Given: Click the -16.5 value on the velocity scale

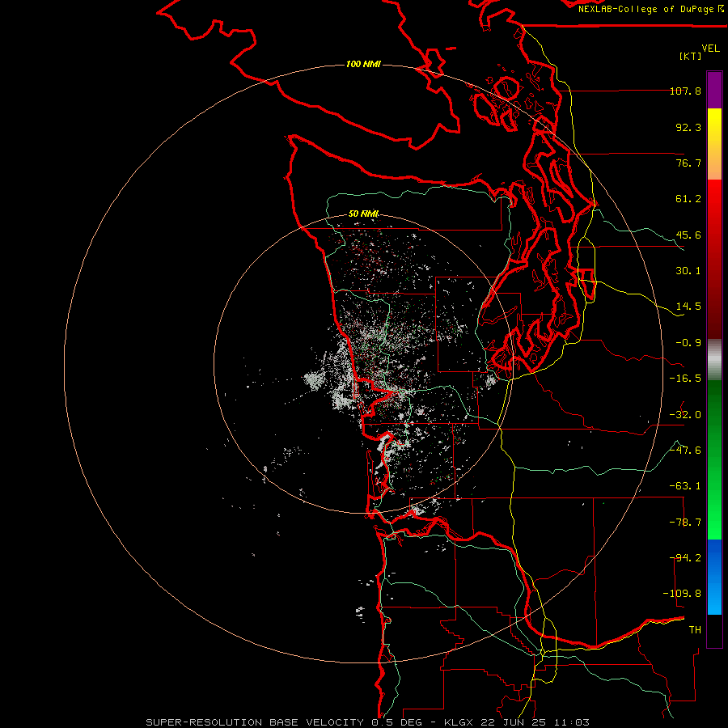Looking at the screenshot, I should (x=685, y=379).
